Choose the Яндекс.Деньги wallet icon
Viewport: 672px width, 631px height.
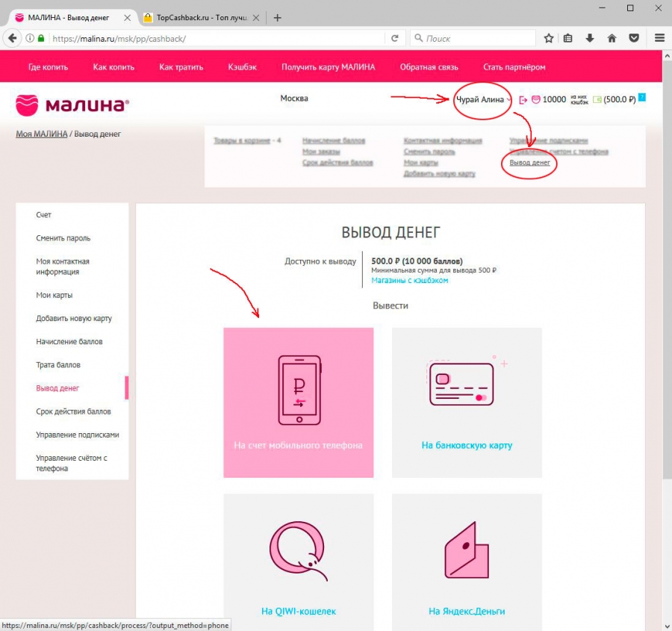tap(467, 550)
